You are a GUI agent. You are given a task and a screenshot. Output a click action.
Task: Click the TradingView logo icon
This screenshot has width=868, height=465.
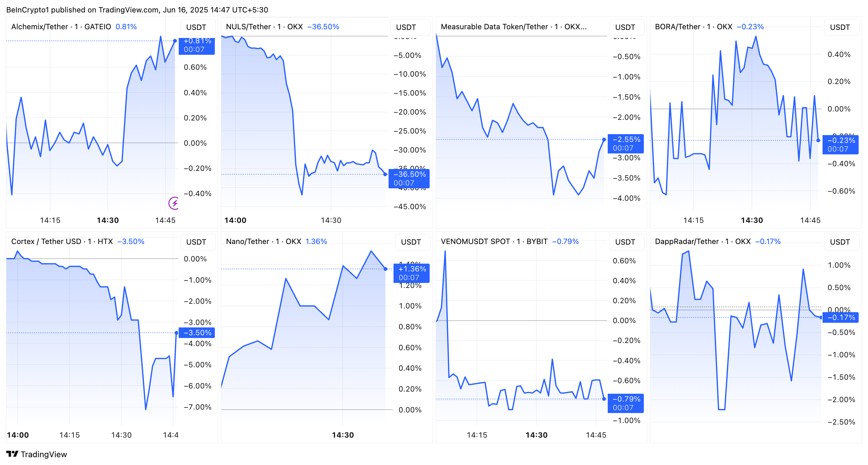(12, 454)
